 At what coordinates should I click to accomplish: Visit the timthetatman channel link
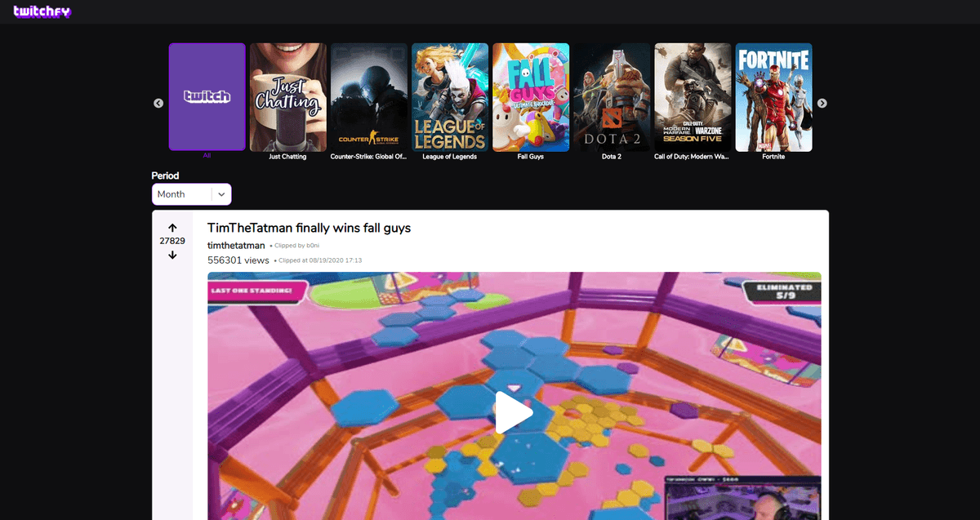tap(236, 246)
